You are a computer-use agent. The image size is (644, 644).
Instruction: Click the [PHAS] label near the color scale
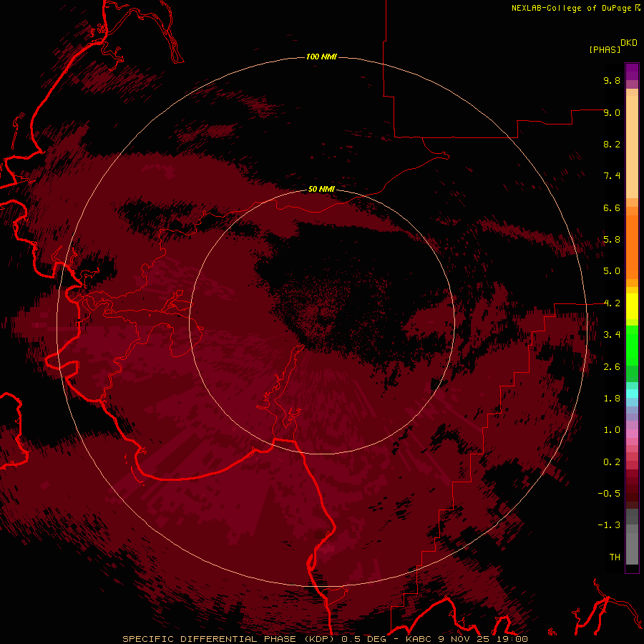coord(605,50)
